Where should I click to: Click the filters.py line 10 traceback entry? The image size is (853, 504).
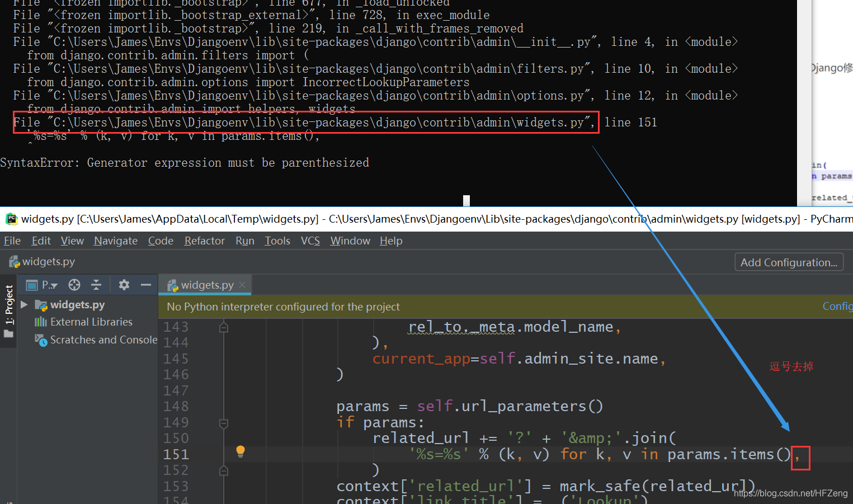[376, 69]
